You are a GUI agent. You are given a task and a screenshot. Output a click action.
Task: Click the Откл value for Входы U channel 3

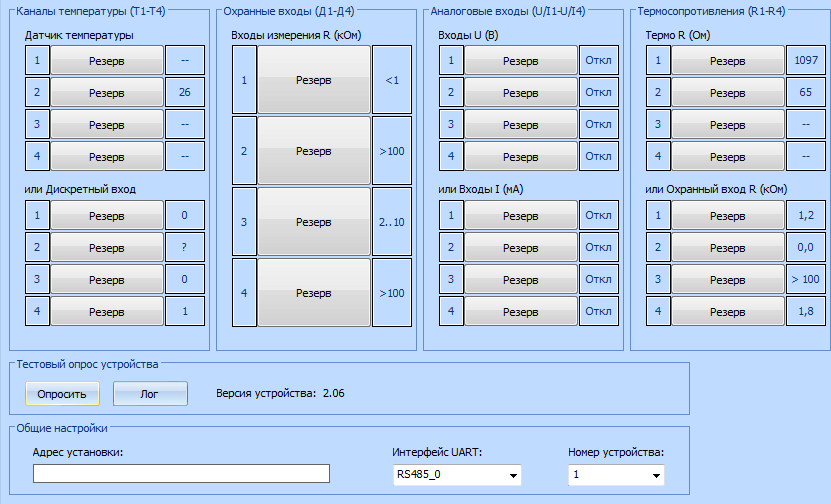(598, 124)
